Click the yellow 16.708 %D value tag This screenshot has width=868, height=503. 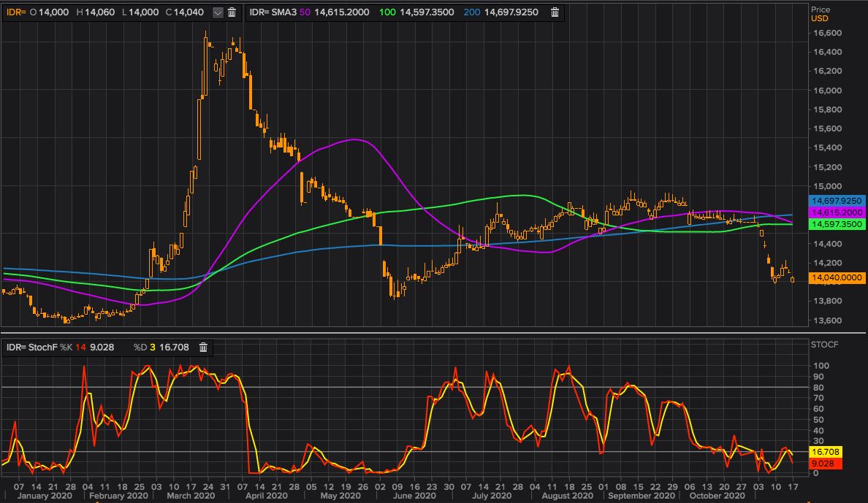coord(826,452)
